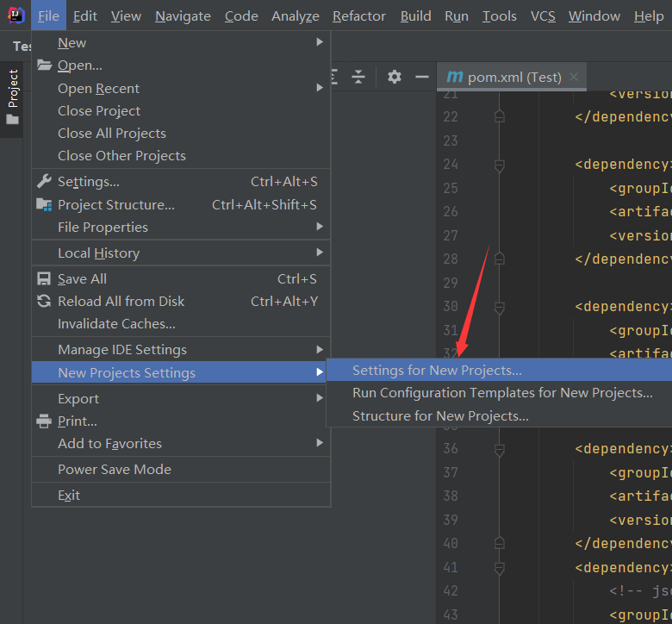Open the File menu

(x=48, y=16)
